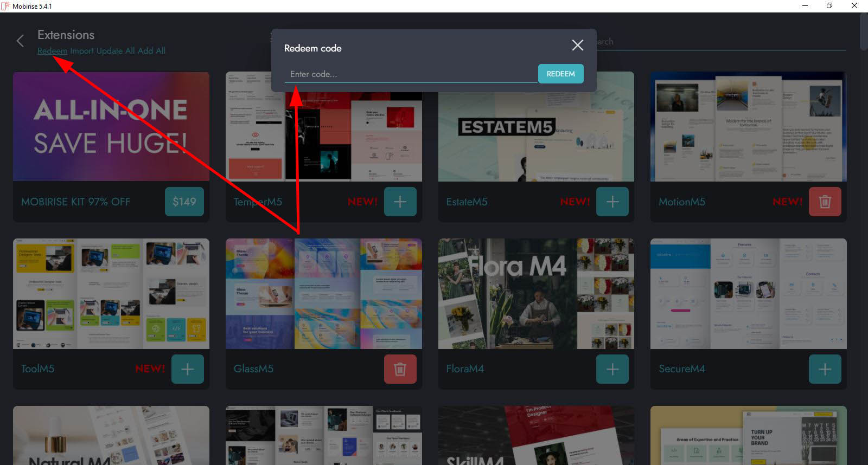Open the SkillM4 theme preview thumbnail

(x=536, y=435)
